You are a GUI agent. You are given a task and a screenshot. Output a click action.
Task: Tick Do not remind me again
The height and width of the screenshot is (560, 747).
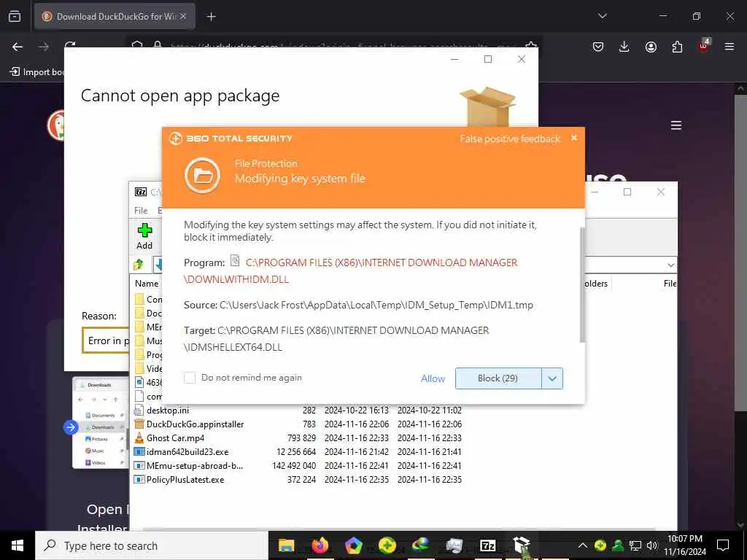(x=190, y=378)
